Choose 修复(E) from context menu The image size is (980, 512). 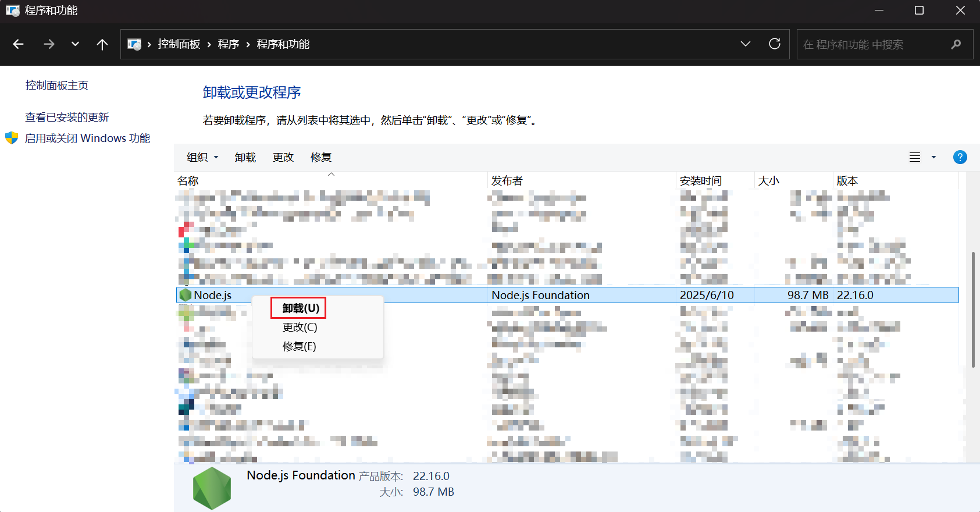tap(300, 347)
